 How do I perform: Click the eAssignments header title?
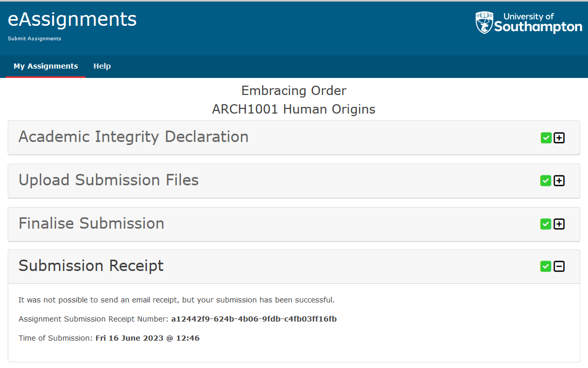point(72,19)
